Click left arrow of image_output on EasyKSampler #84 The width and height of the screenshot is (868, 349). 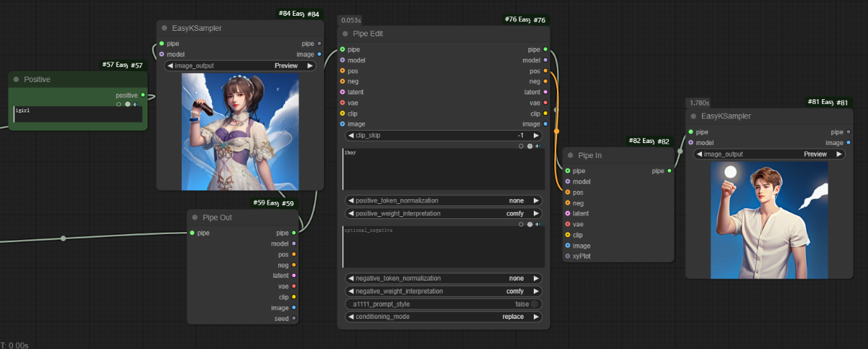[170, 66]
